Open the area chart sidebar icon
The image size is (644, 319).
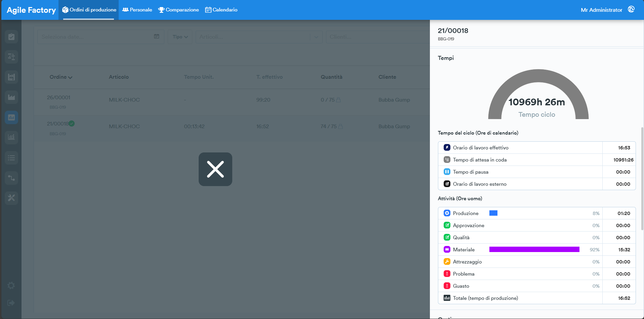(x=11, y=97)
